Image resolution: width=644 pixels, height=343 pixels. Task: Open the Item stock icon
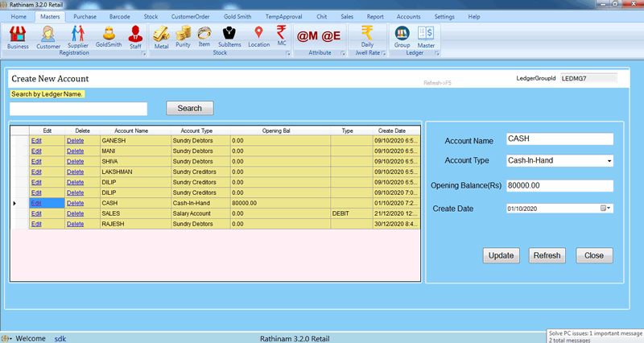[204, 36]
